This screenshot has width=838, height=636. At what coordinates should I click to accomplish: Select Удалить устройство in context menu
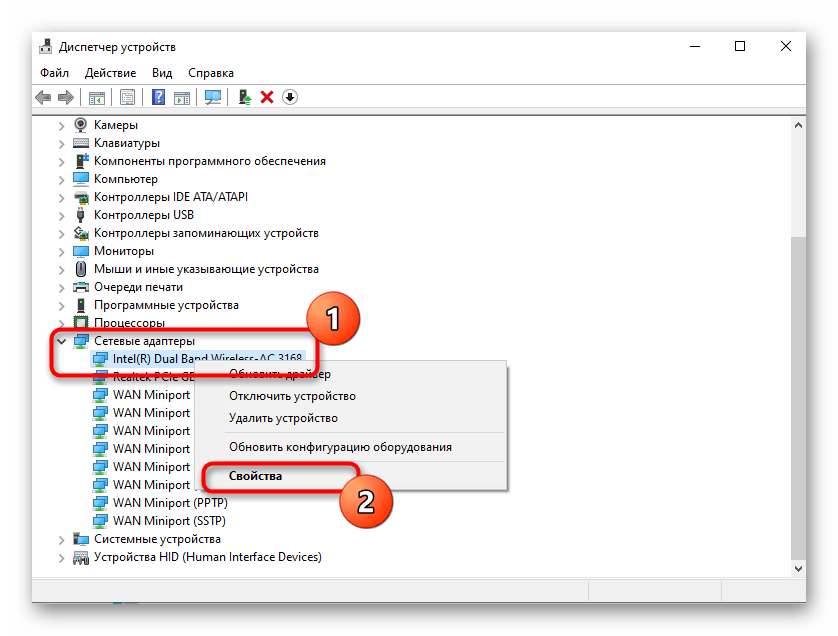coord(283,418)
